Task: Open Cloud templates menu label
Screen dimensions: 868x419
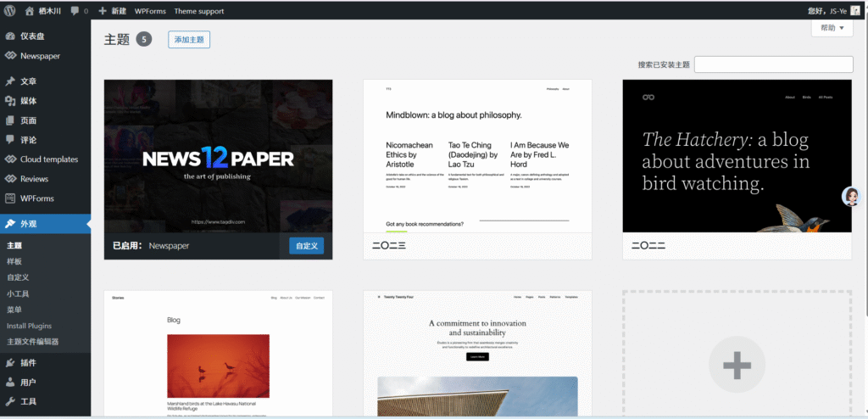Action: (49, 159)
